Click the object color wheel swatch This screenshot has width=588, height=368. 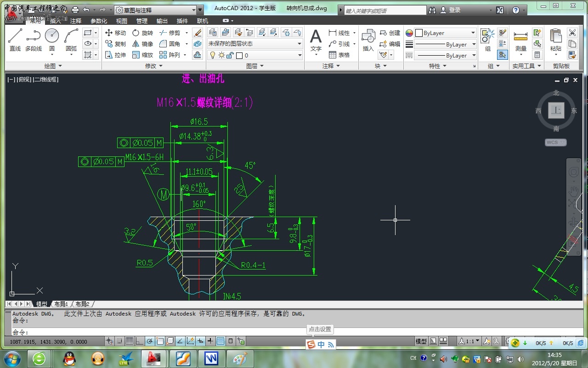pos(409,33)
